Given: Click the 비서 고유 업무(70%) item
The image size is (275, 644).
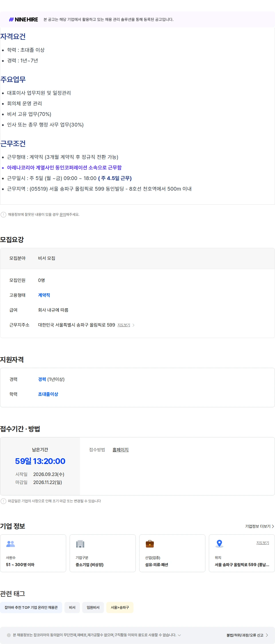Looking at the screenshot, I should click(29, 114).
